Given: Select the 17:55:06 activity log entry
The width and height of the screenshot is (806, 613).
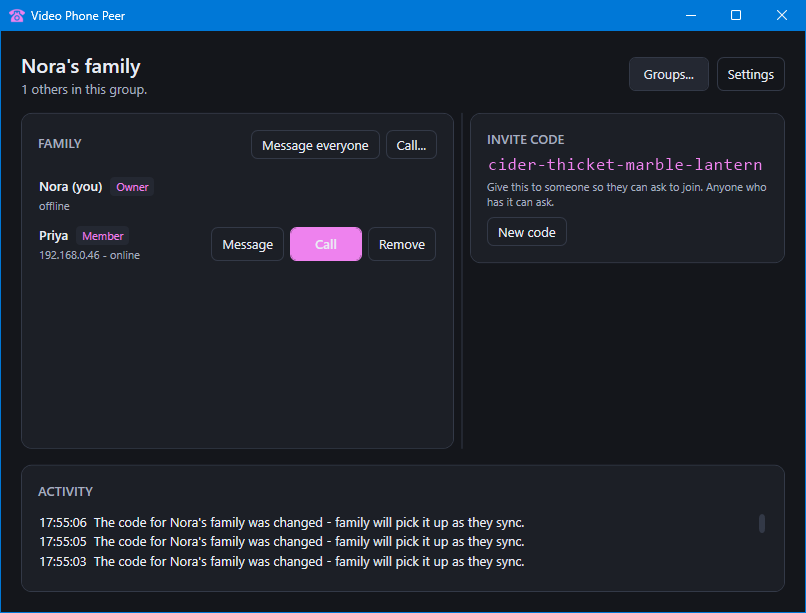Looking at the screenshot, I should point(282,523).
